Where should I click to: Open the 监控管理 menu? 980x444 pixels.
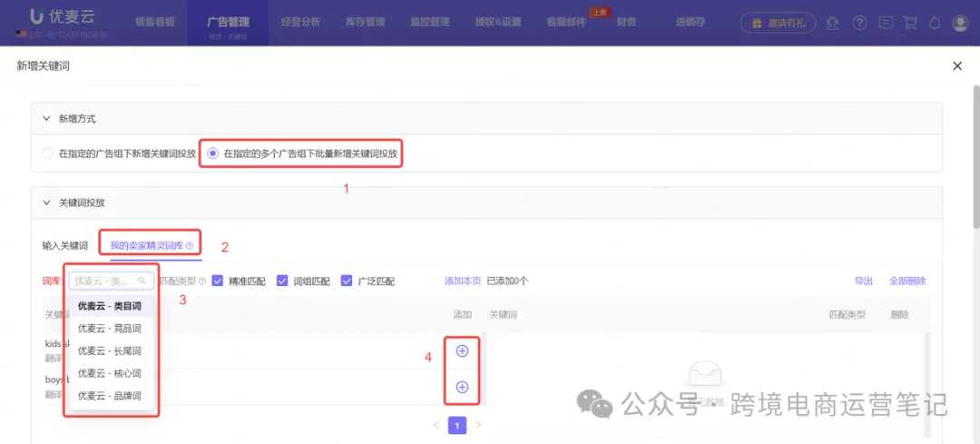(430, 22)
